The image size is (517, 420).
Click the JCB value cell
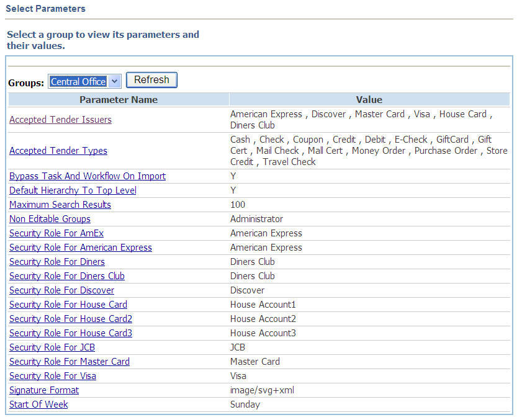[369, 347]
